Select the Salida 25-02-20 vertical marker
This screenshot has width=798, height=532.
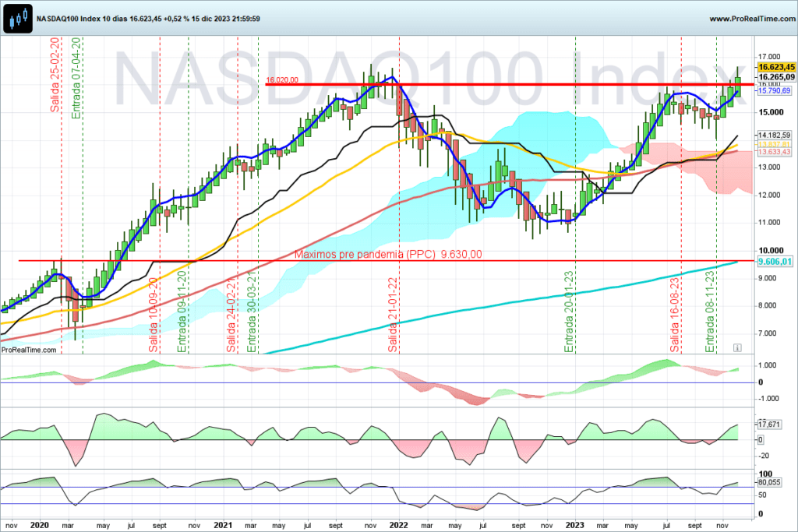point(55,75)
